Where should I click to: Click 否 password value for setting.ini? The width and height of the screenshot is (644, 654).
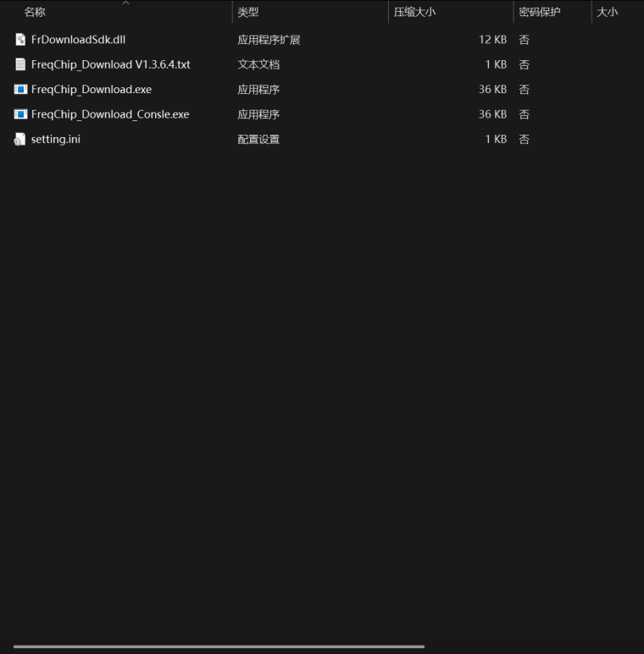tap(524, 139)
